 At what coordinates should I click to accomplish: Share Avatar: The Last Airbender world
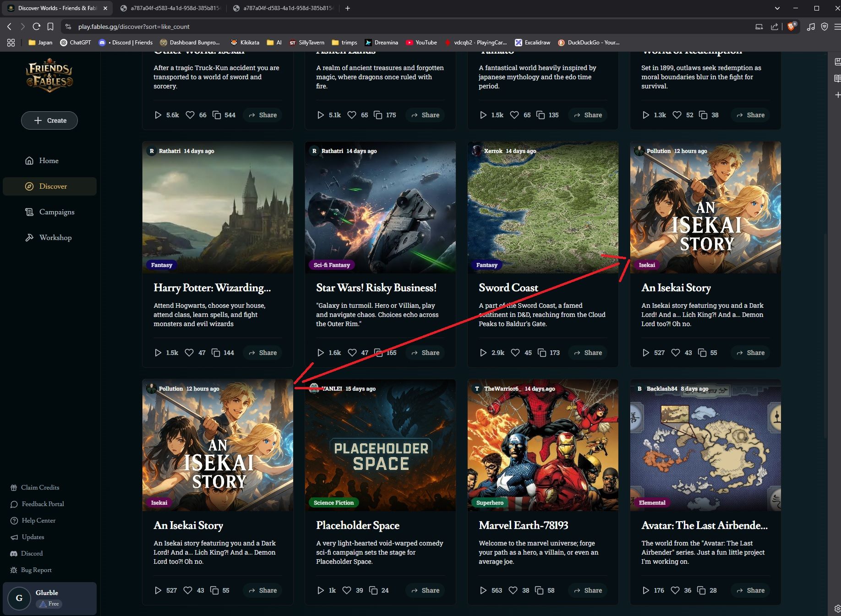(751, 590)
